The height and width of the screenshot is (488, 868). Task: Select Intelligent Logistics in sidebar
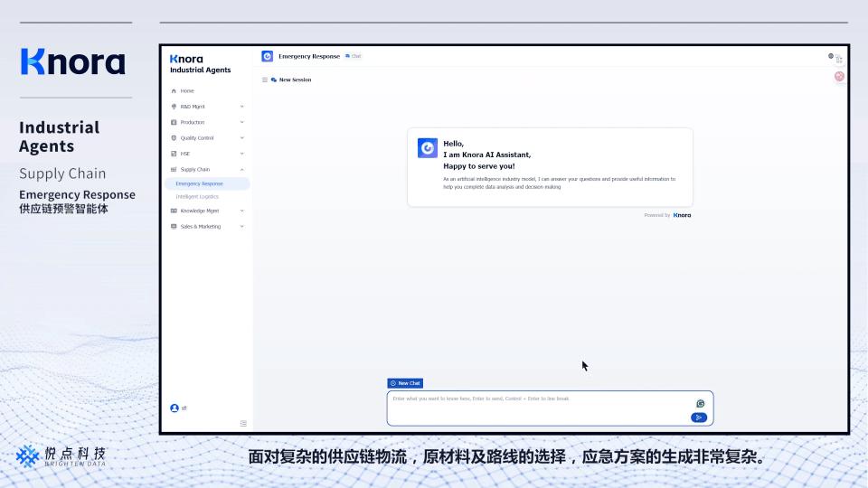click(x=197, y=196)
